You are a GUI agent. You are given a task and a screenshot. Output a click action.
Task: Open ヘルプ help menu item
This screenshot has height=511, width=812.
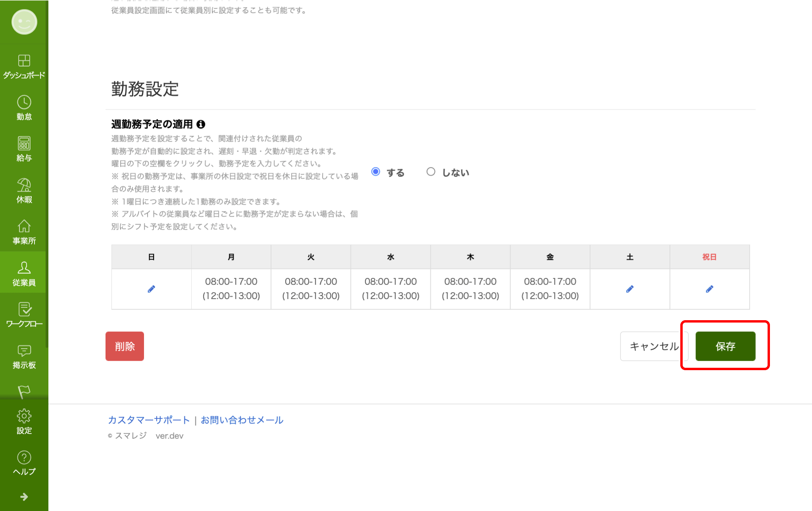[x=24, y=463]
